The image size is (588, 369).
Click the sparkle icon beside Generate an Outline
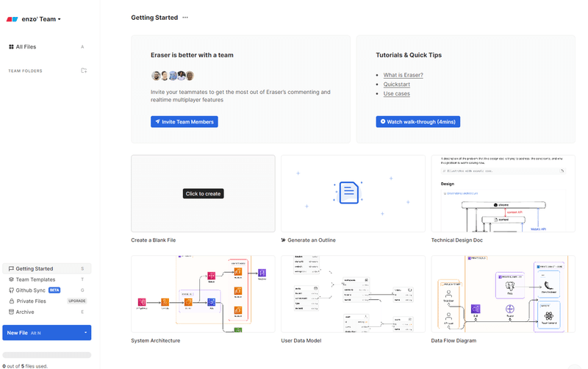coord(284,240)
